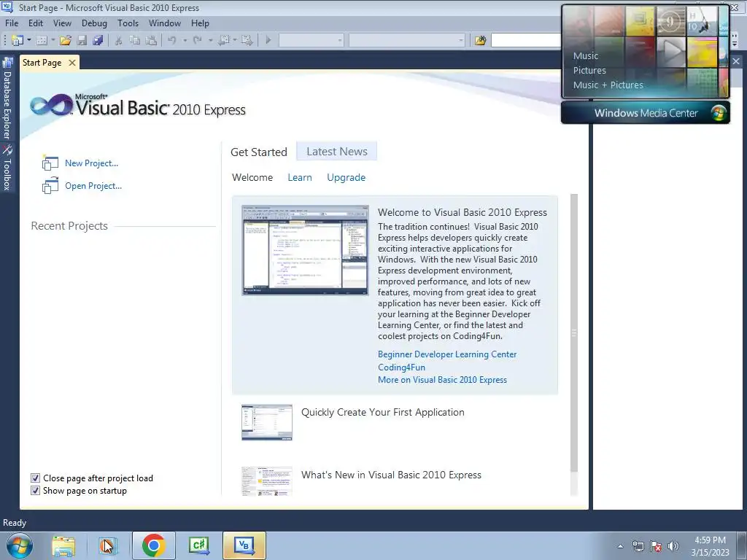Select Pictures in Windows Media Center gadget
Image resolution: width=747 pixels, height=560 pixels.
click(589, 71)
